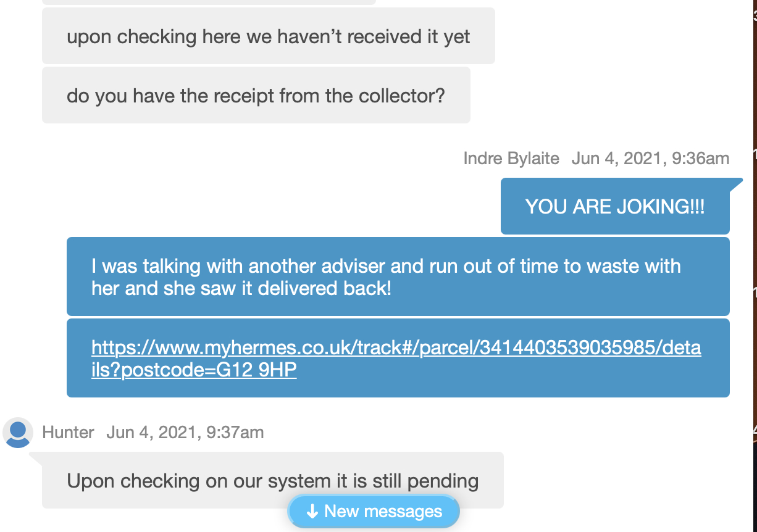Click Hunter's "still pending" message bubble
Viewport: 757px width, 532px height.
(x=272, y=481)
